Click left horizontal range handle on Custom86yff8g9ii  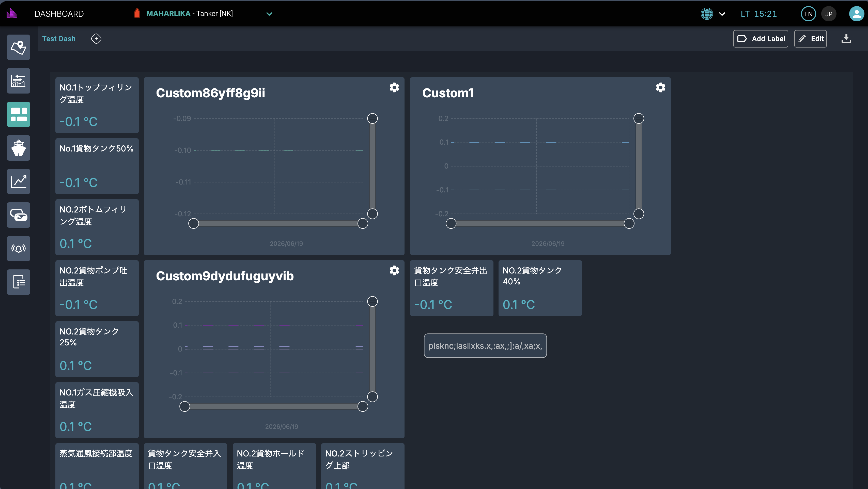193,223
